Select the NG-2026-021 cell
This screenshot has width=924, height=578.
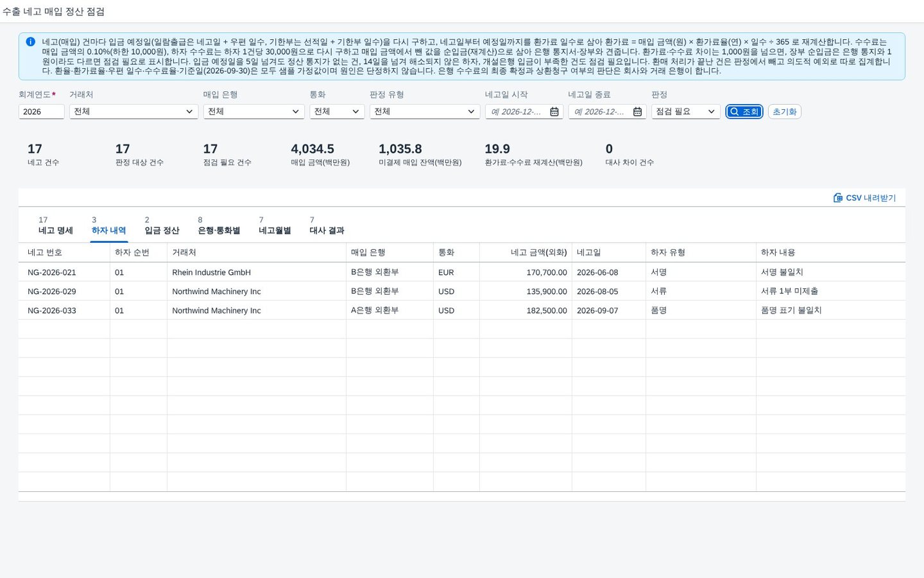pos(64,272)
